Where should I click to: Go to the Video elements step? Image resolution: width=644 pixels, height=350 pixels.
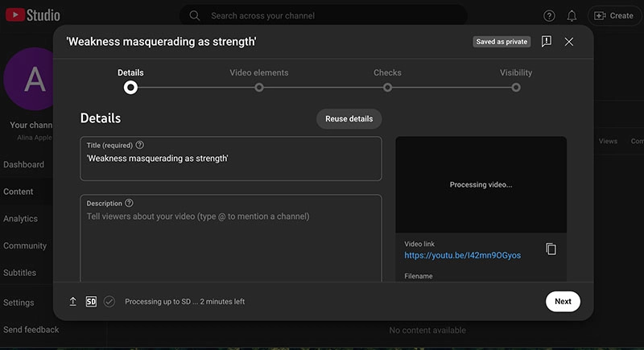(x=258, y=72)
